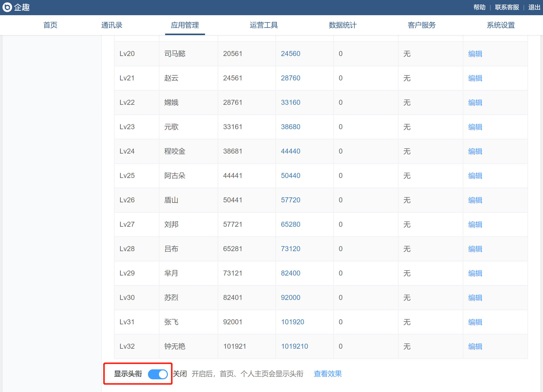This screenshot has height=392, width=543.
Task: Open 系统设置 tab
Action: (501, 25)
